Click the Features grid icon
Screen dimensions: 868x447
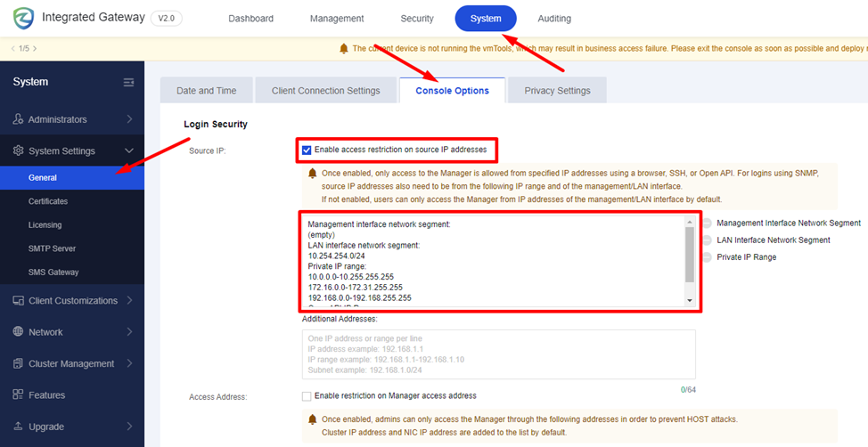[18, 395]
